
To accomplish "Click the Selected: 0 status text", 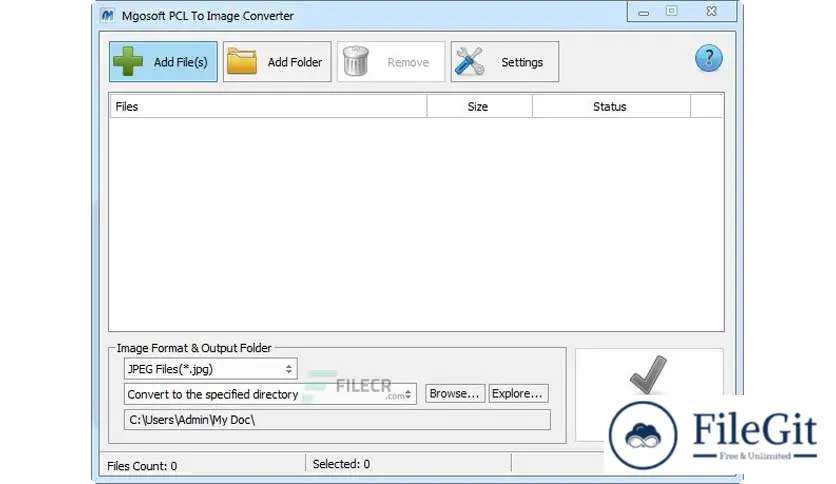I will [x=341, y=464].
